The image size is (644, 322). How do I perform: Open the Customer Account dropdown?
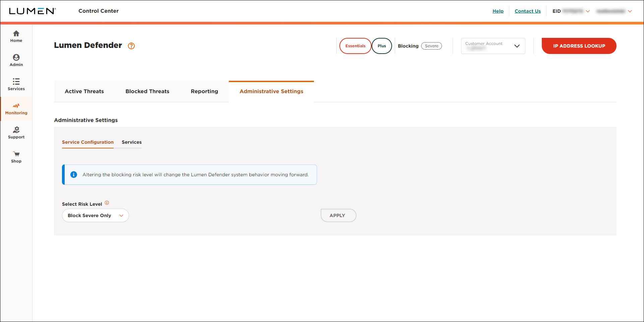(493, 46)
